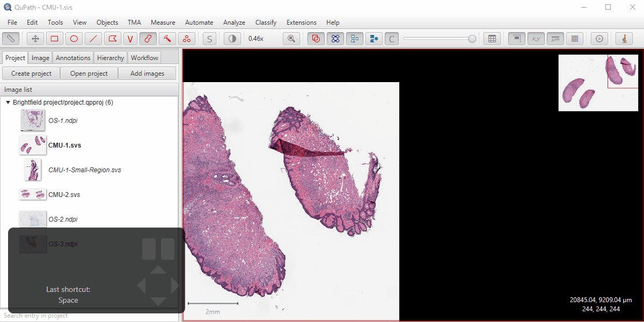Open the Extensions menu

click(x=302, y=23)
